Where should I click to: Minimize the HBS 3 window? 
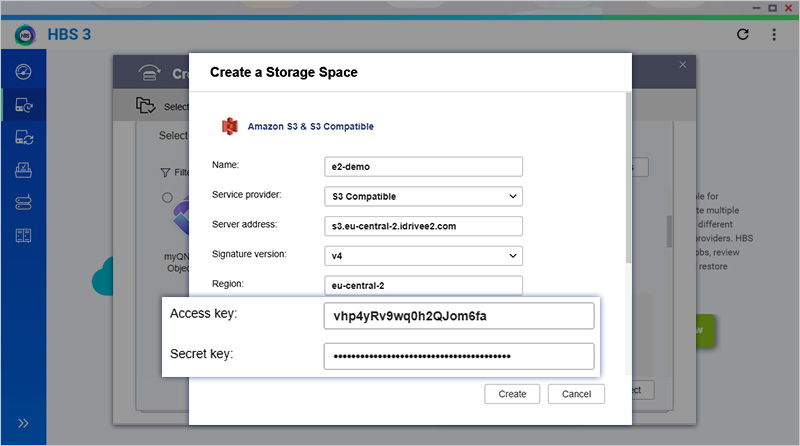click(x=757, y=8)
